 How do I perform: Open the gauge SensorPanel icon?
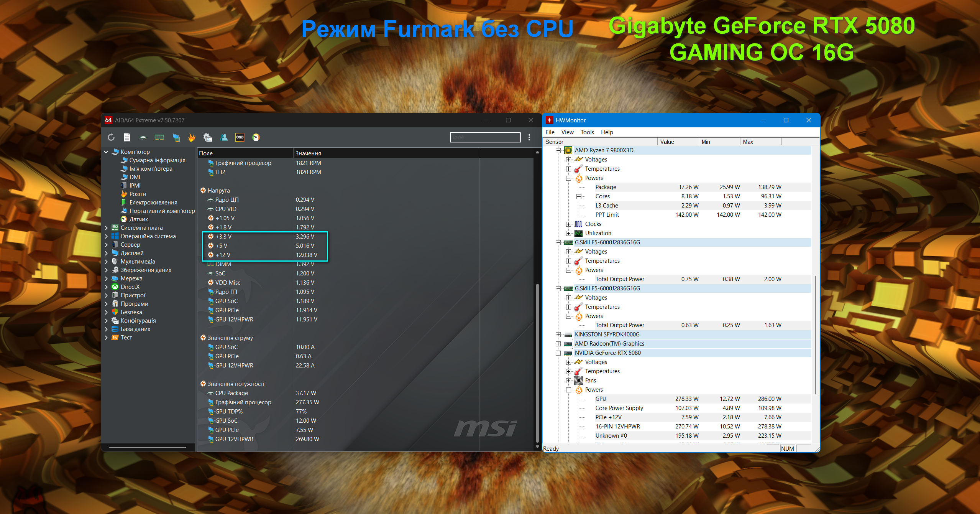[x=256, y=137]
